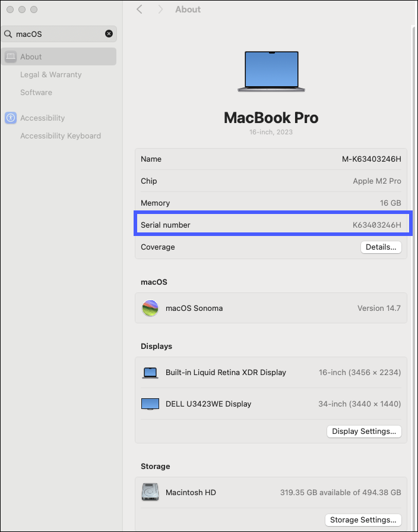Click the 16-inch (3456 × 2234) resolution
The image size is (418, 532).
point(360,372)
